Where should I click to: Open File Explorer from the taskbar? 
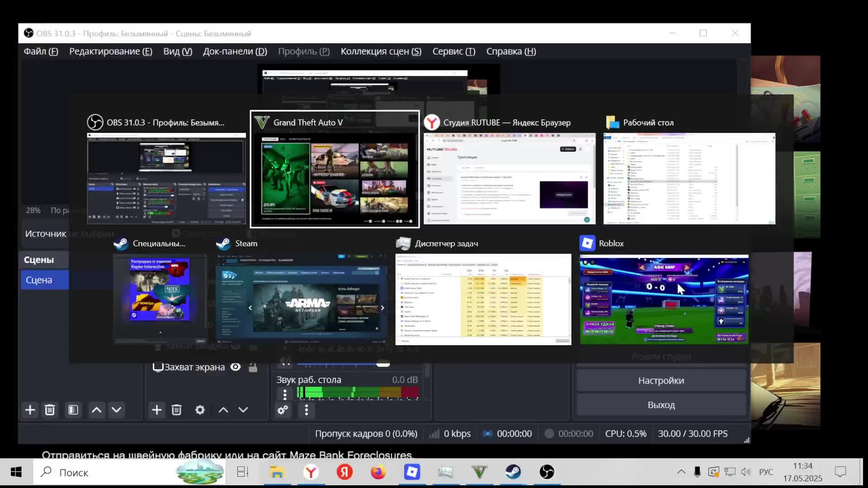pos(277,472)
